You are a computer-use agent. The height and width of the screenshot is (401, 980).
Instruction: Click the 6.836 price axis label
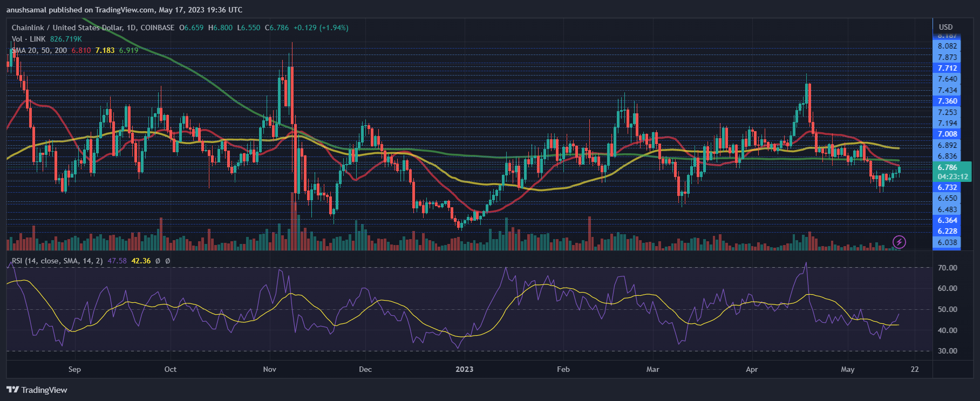click(x=947, y=156)
